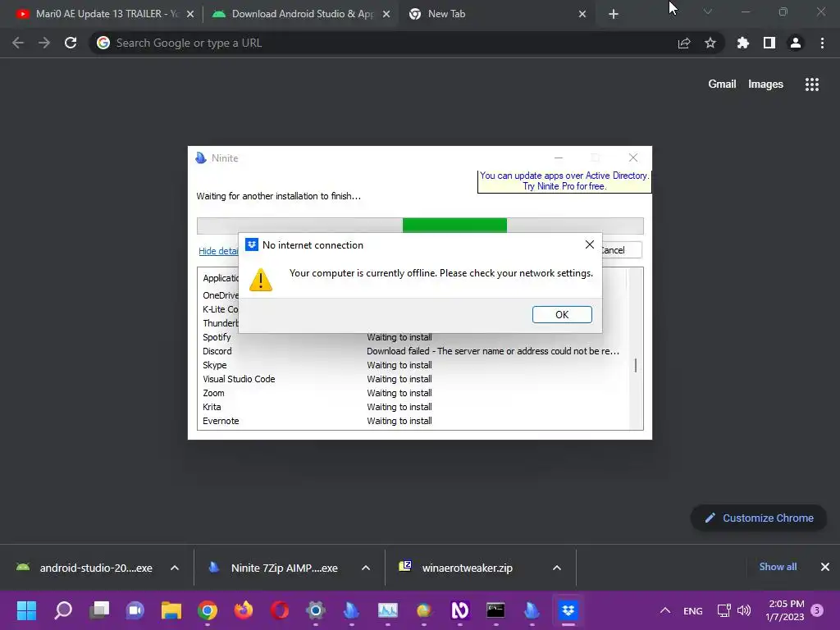Open the Chrome profile icon

(796, 43)
